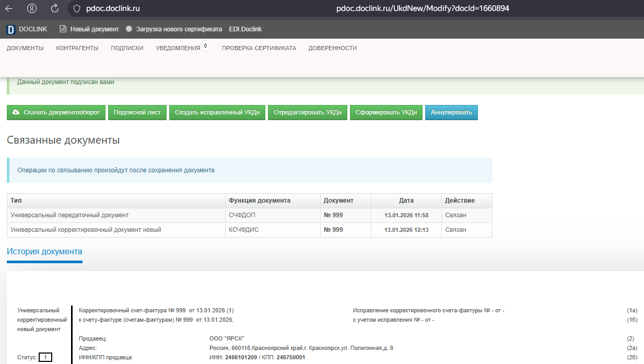Viewport: 644px width, 364px height.
Task: Click the "Дата" column header
Action: pos(406,201)
